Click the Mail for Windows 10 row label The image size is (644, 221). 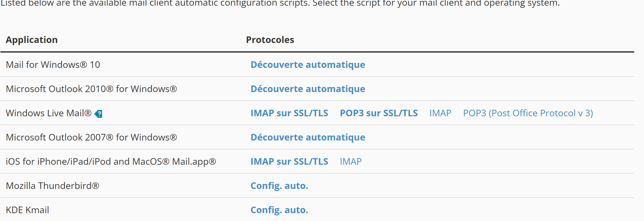click(53, 65)
